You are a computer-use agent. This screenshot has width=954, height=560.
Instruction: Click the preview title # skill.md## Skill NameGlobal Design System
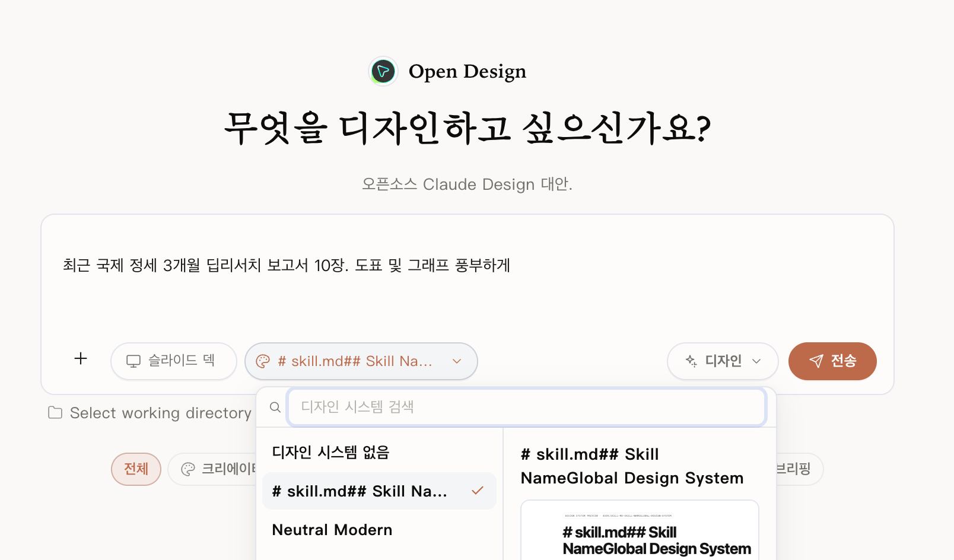[x=632, y=466]
